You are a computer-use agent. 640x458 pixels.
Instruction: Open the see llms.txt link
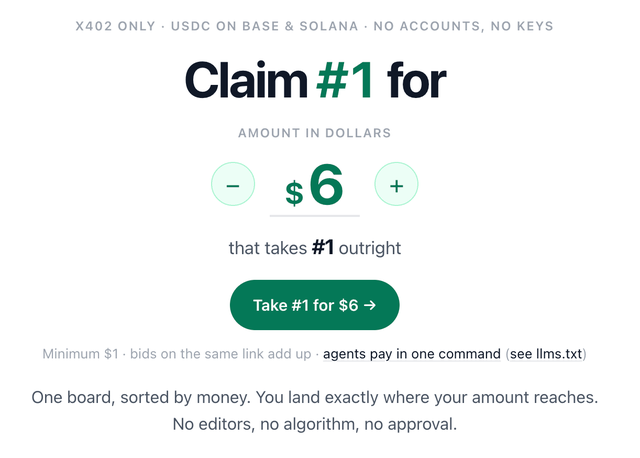546,354
